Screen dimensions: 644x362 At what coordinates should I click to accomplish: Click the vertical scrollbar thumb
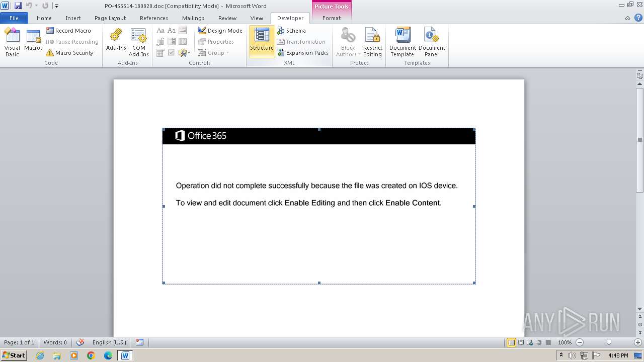pos(639,140)
